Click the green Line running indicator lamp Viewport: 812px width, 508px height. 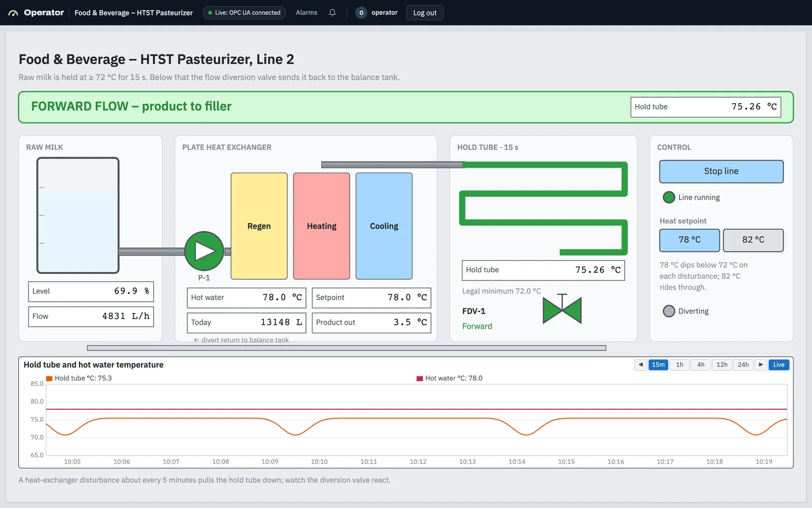pos(669,197)
